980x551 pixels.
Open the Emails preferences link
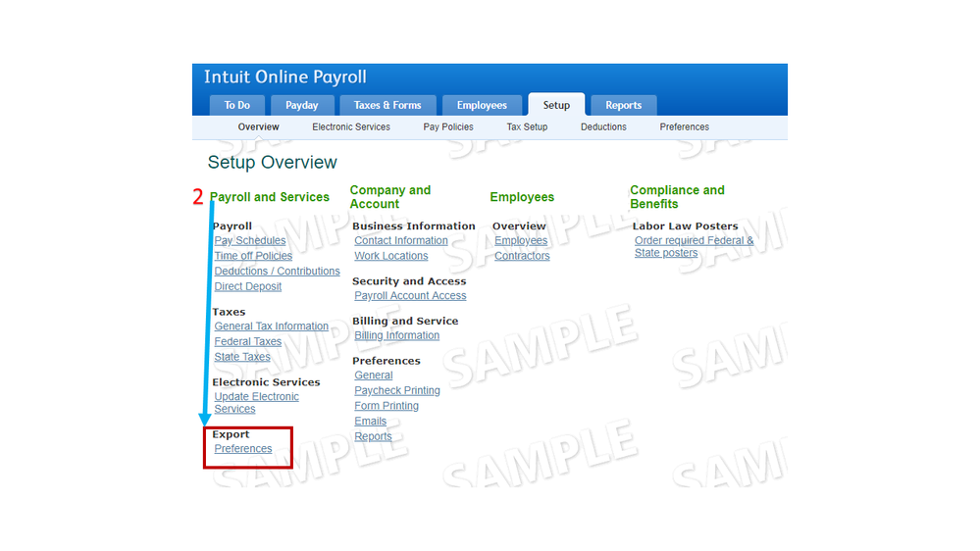pos(370,421)
